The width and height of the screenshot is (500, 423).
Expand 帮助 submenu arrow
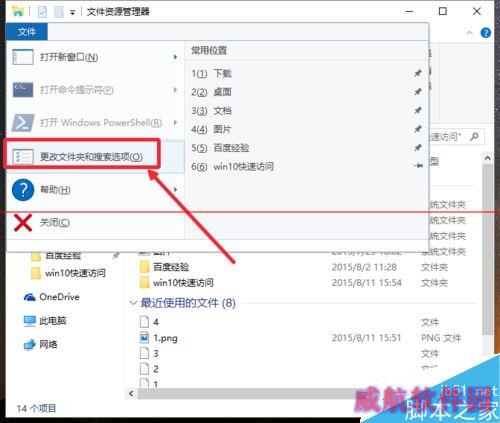[x=175, y=190]
